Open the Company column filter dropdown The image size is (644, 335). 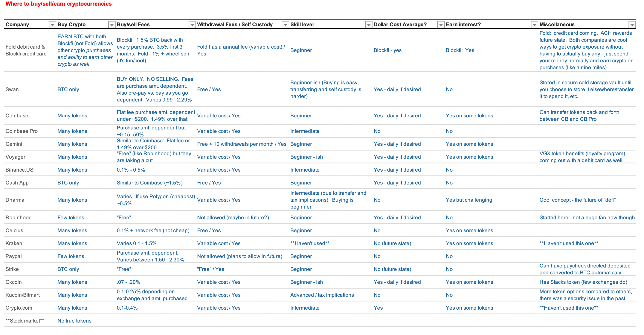click(52, 25)
